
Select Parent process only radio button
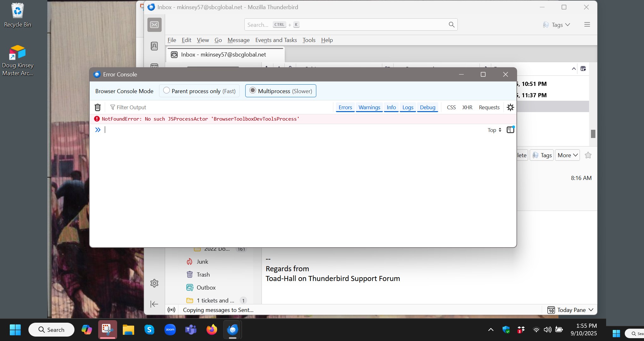pyautogui.click(x=166, y=91)
